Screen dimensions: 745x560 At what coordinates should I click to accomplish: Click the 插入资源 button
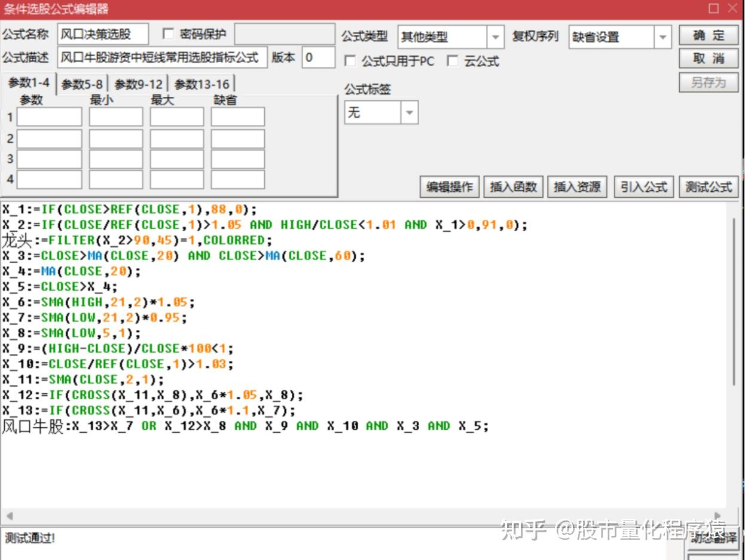point(577,187)
